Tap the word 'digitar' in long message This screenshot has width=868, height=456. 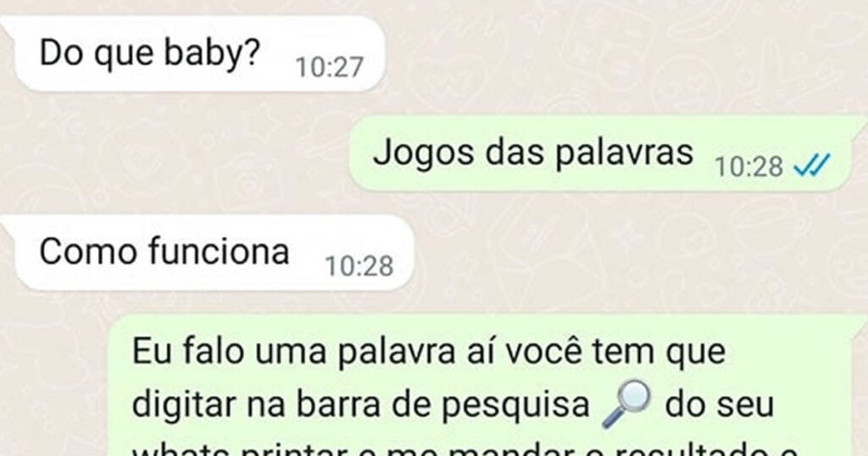(x=184, y=404)
